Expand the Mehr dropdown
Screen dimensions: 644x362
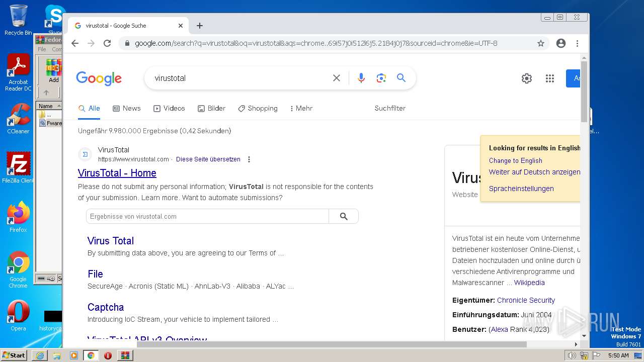click(301, 108)
